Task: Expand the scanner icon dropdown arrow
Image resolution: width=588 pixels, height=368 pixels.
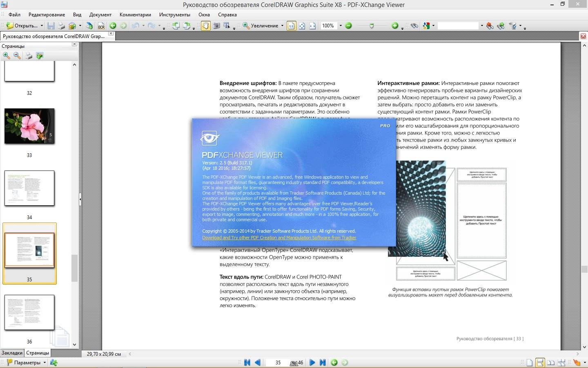Action: pyautogui.click(x=80, y=26)
